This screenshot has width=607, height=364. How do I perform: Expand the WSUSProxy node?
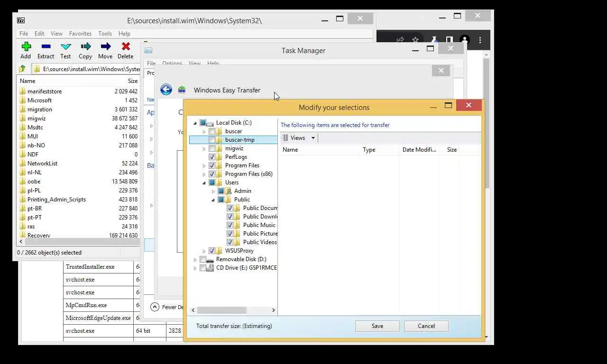pyautogui.click(x=204, y=251)
